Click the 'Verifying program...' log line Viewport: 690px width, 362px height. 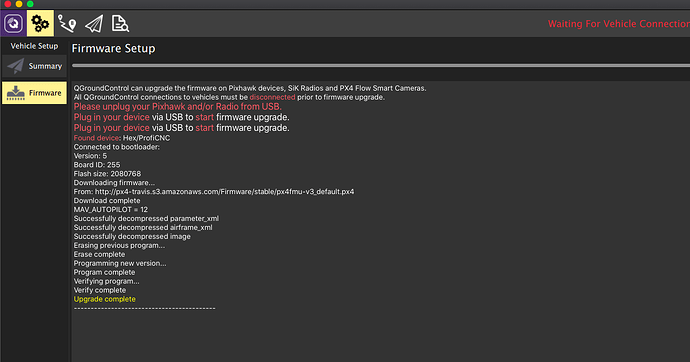tap(106, 281)
